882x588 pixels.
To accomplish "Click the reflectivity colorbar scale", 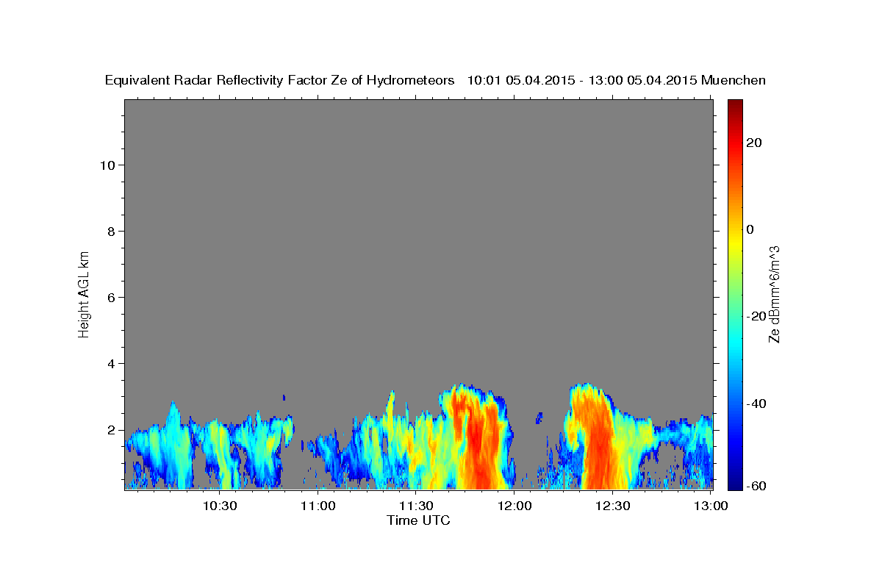I will (x=735, y=294).
